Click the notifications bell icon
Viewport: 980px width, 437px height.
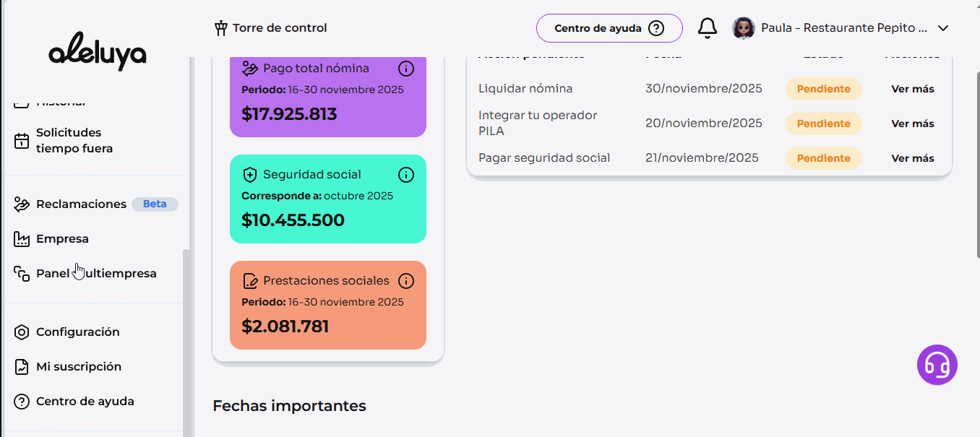(707, 28)
